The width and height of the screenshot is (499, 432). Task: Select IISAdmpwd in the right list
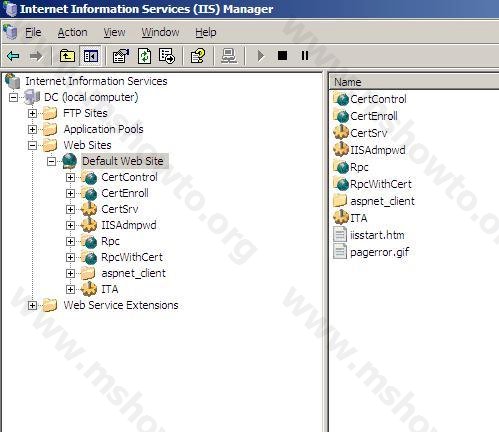(x=378, y=150)
